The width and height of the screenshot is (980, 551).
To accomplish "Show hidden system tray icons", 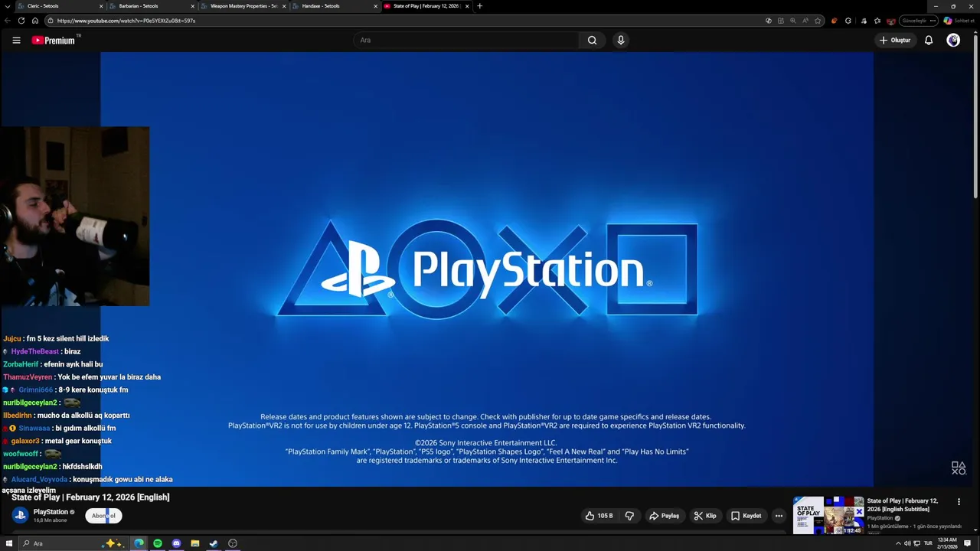I will tap(898, 543).
